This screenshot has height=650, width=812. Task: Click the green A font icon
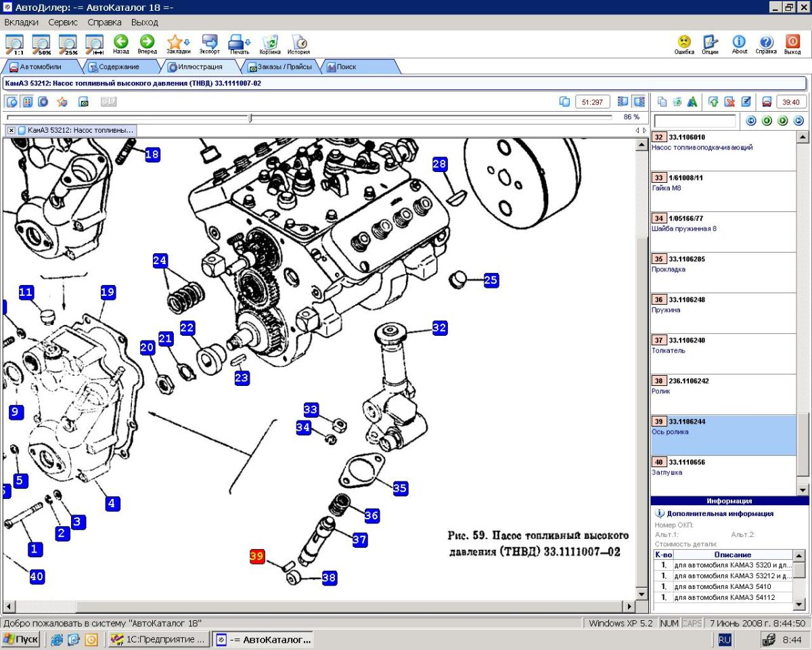click(x=692, y=102)
